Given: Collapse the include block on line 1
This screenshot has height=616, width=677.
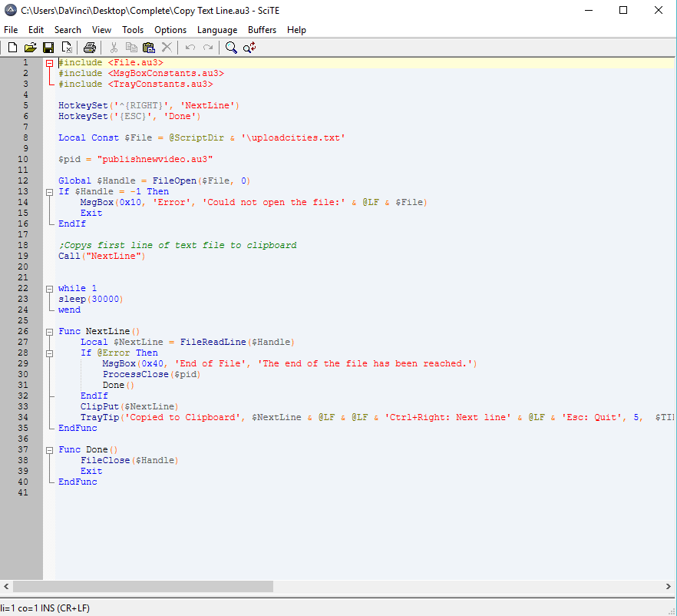Looking at the screenshot, I should (x=49, y=62).
